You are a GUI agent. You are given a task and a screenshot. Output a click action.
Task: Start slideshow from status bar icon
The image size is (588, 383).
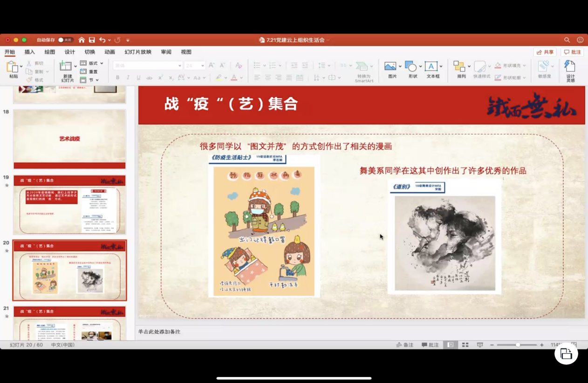(x=480, y=345)
